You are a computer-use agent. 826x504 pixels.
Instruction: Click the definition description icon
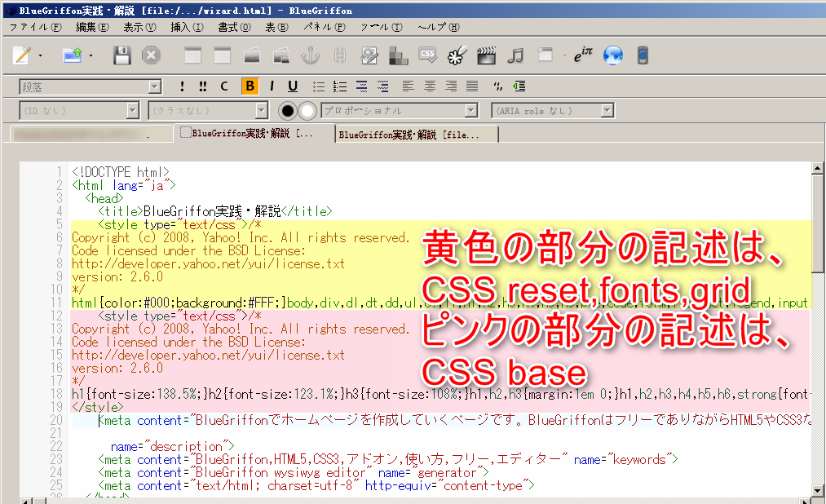383,86
